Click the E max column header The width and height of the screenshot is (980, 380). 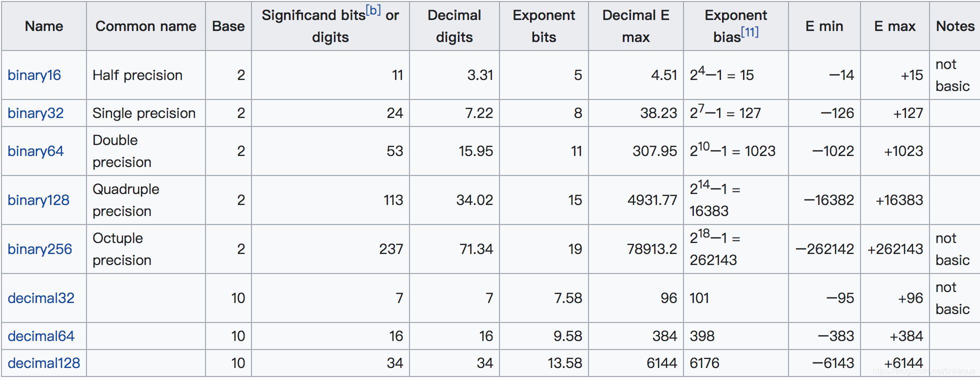tap(895, 26)
